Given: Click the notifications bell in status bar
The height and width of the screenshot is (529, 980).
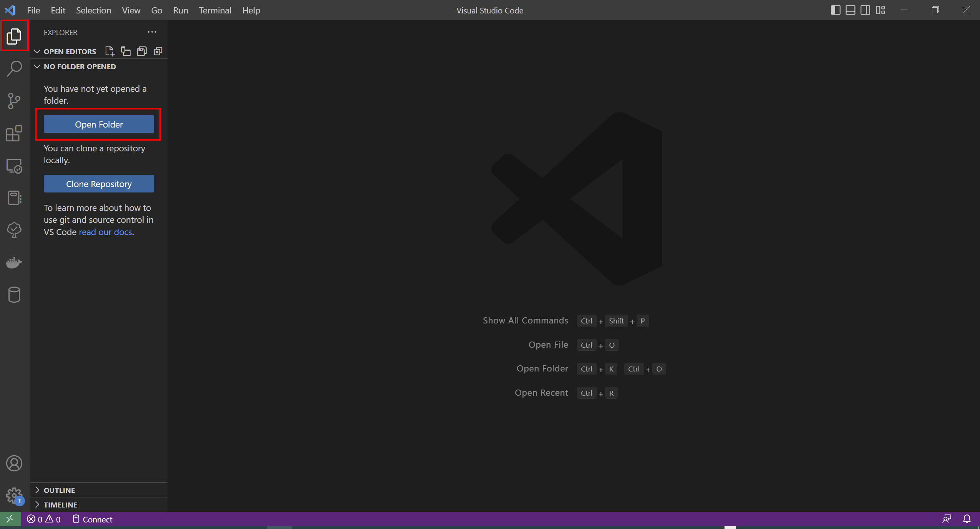Looking at the screenshot, I should click(x=967, y=519).
